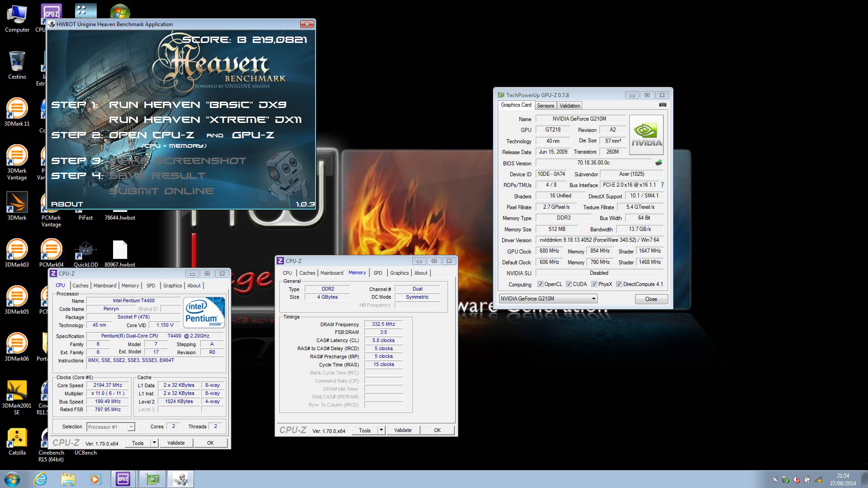Click the NVIDIA logo in GPU-Z
Screen dimensions: 868x488
(646, 135)
